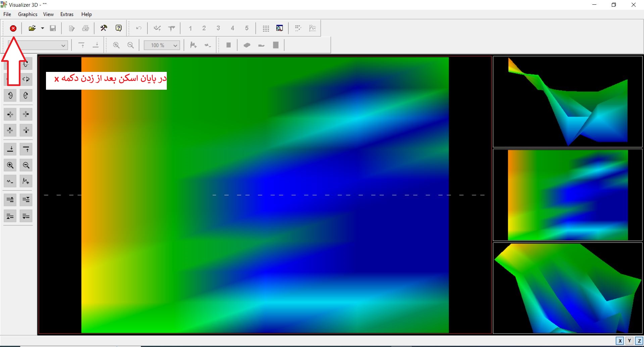Click the rotate counterclockwise icon

pyautogui.click(x=10, y=95)
